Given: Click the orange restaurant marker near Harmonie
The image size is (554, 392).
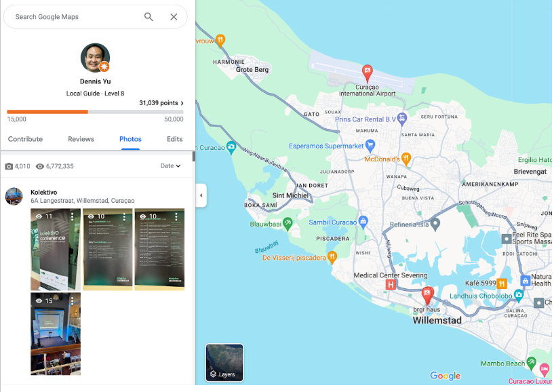Looking at the screenshot, I should 220,41.
